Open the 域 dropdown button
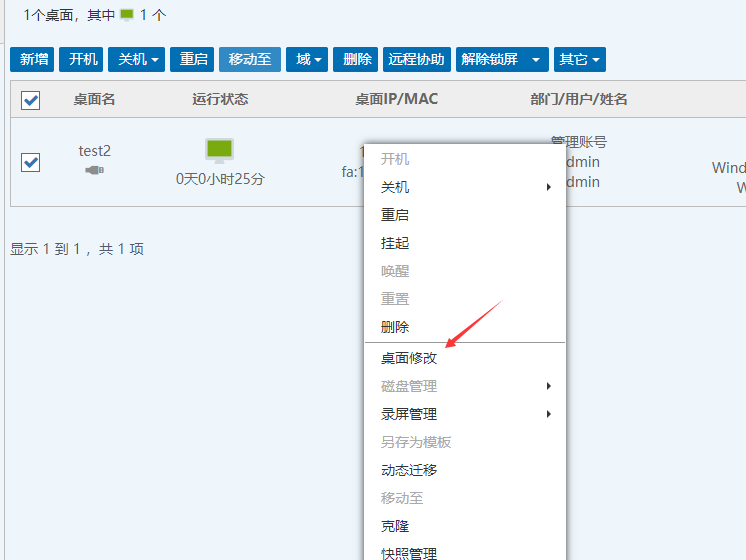Screen dimensions: 746x560 point(307,59)
